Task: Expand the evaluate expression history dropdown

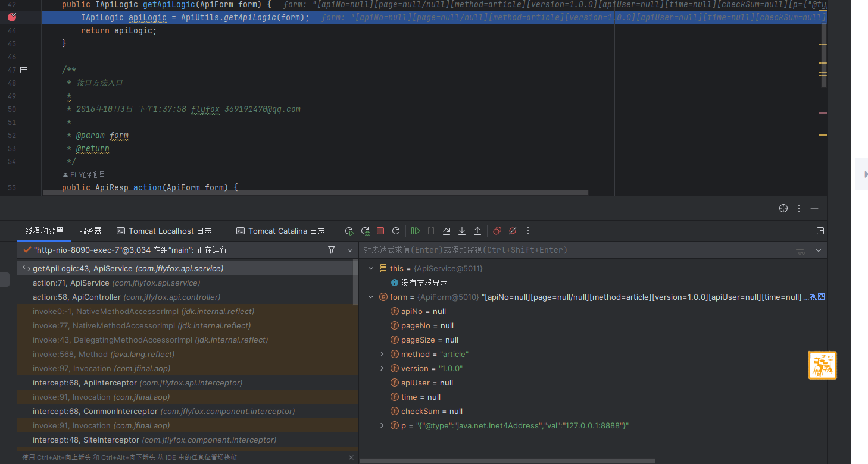Action: pos(819,250)
